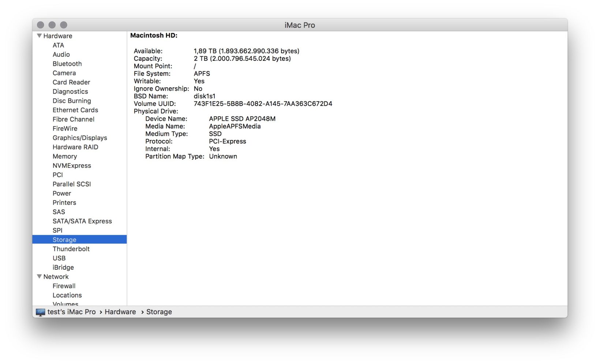Click the iMac Pro window title
This screenshot has height=364, width=600.
tap(300, 25)
